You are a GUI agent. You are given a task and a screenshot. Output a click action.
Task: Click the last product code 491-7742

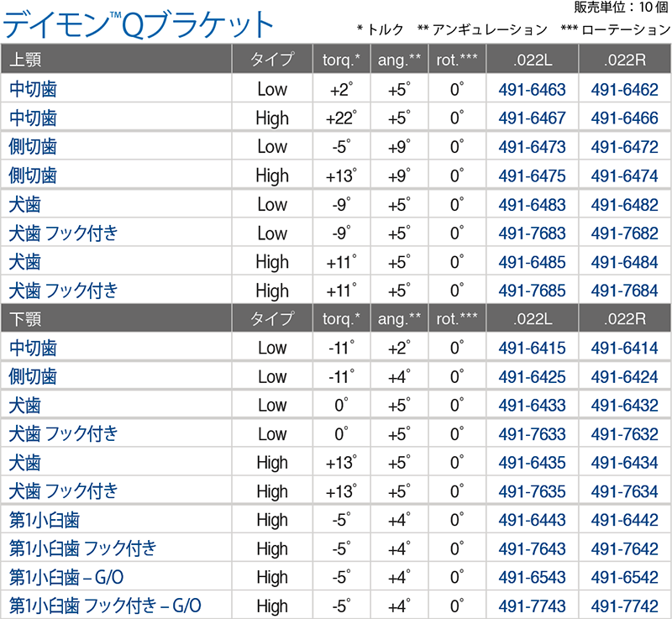coord(625,605)
